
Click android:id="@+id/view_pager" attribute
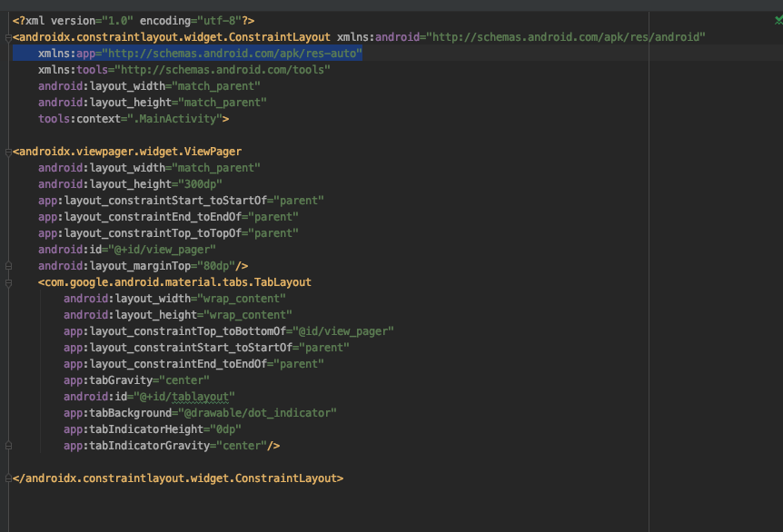click(127, 250)
